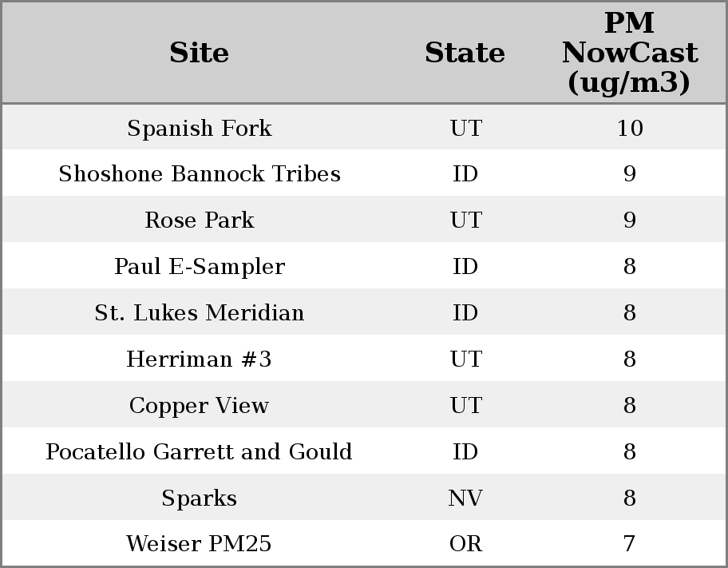Screen dimensions: 728x568
Task: Select the Spanish Fork site cell
Action: click(x=200, y=128)
